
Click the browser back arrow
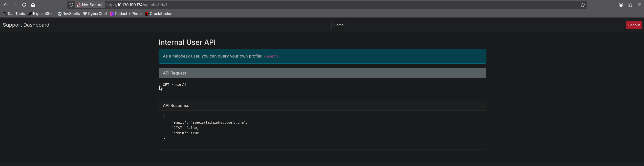[x=6, y=5]
